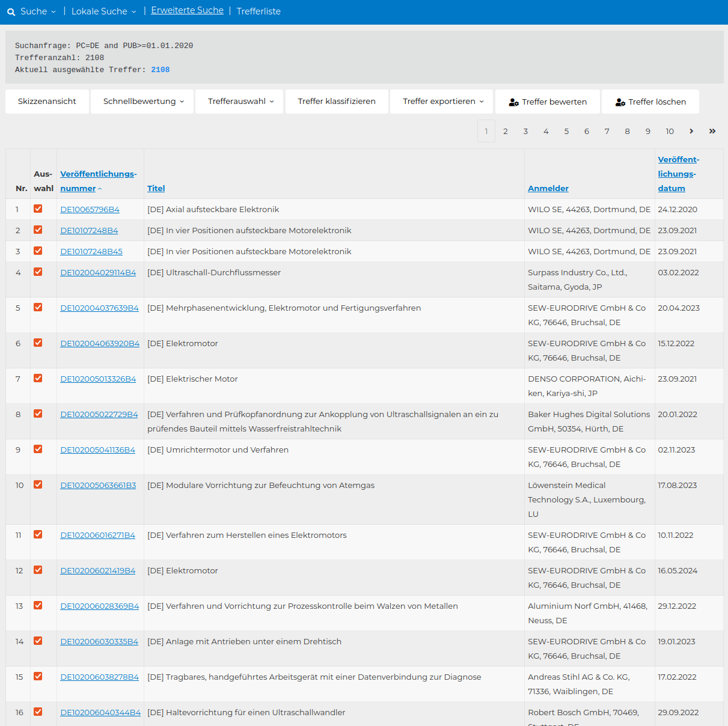The height and width of the screenshot is (726, 728).
Task: Go to results page 10
Action: pos(670,131)
